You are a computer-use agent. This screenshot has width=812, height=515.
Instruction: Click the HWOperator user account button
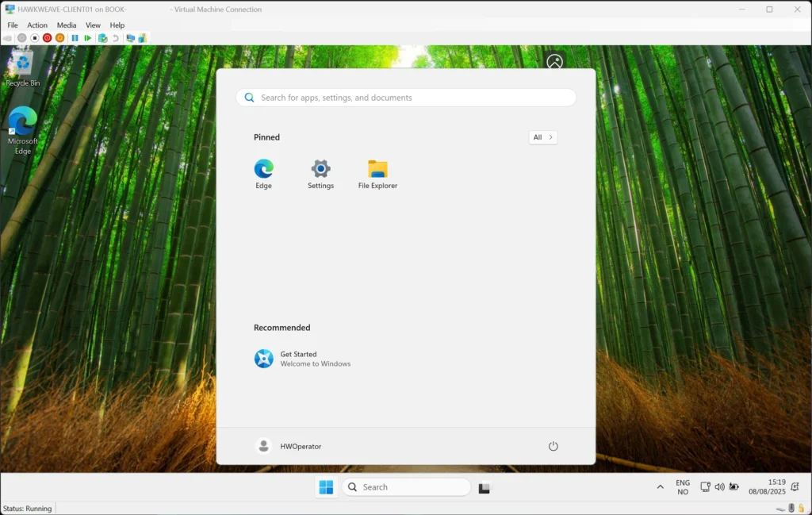pyautogui.click(x=289, y=446)
